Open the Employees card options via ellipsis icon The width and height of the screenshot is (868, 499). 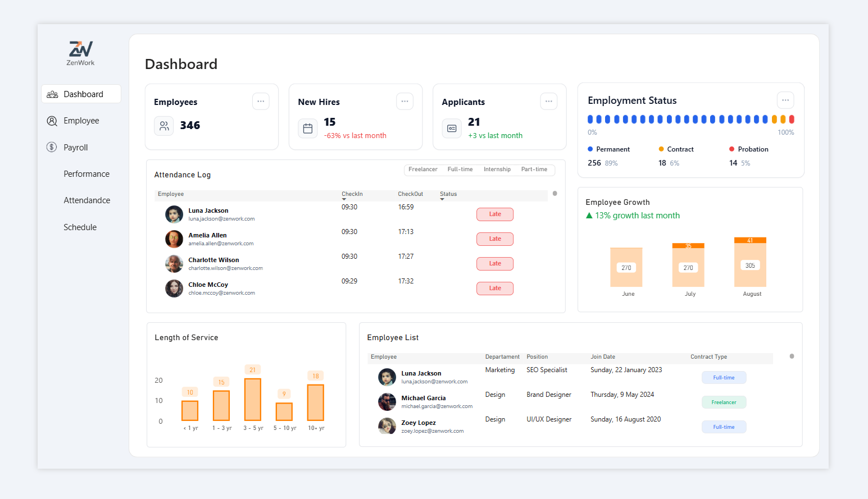[260, 101]
